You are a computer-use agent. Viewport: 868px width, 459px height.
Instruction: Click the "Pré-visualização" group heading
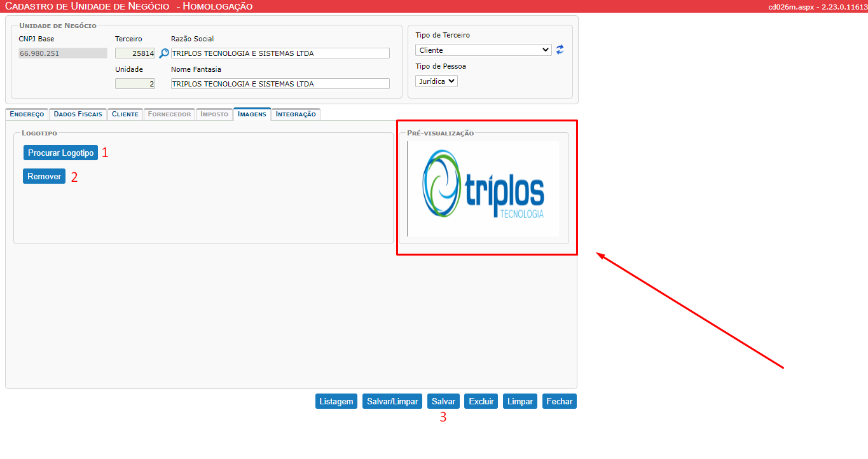tap(441, 133)
